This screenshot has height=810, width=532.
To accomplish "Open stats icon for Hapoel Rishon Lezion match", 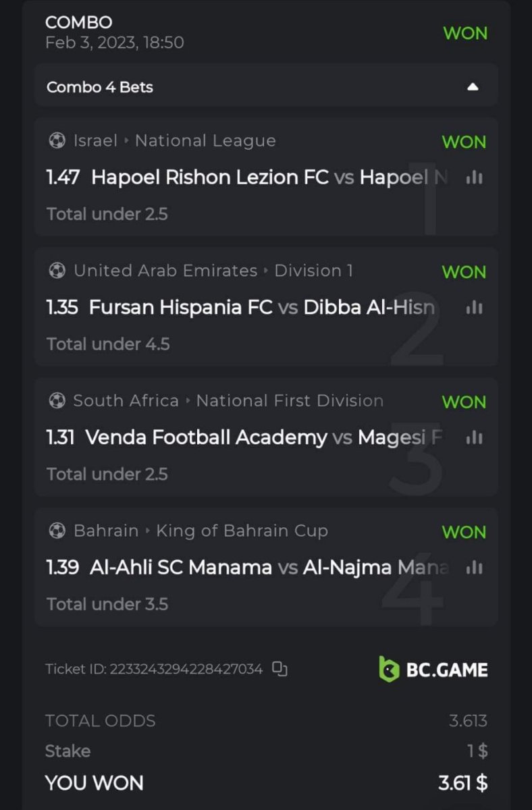I will 475,178.
